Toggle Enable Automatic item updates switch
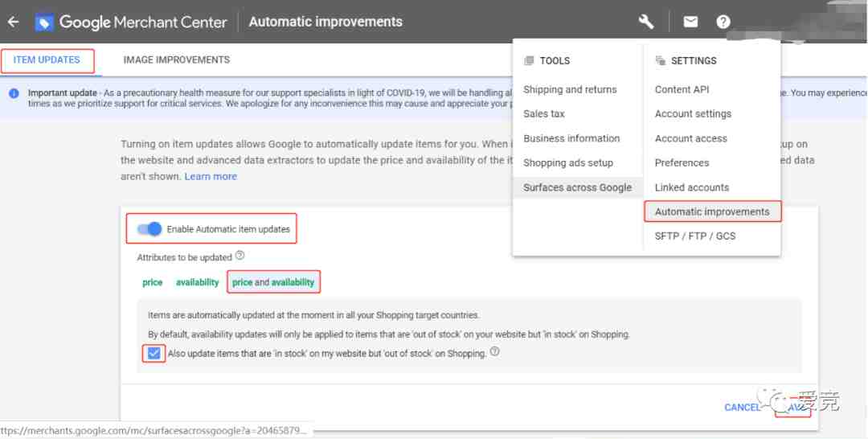This screenshot has width=868, height=439. (149, 228)
